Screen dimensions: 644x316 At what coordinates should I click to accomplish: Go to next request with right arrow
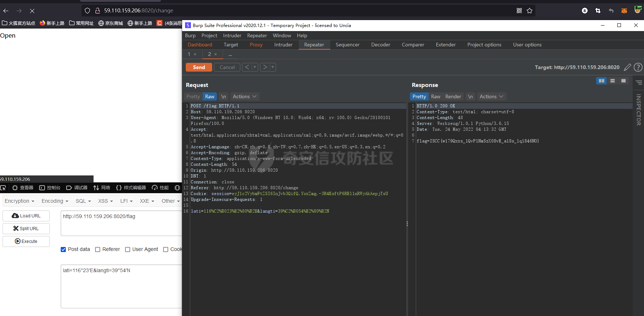[x=265, y=67]
